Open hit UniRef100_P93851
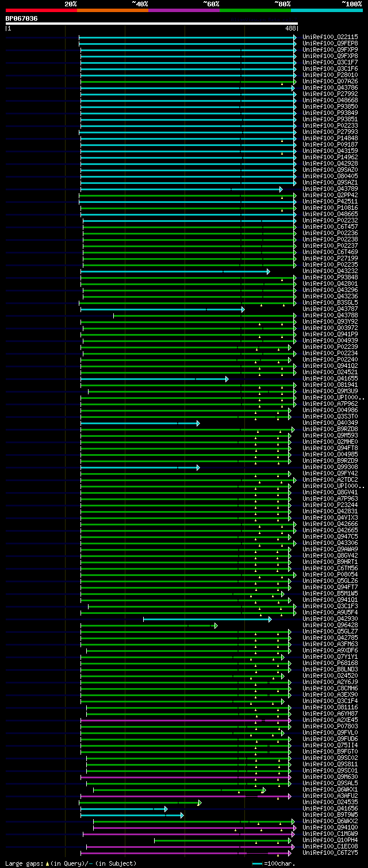Screen dimensions: 368x868 coord(330,119)
